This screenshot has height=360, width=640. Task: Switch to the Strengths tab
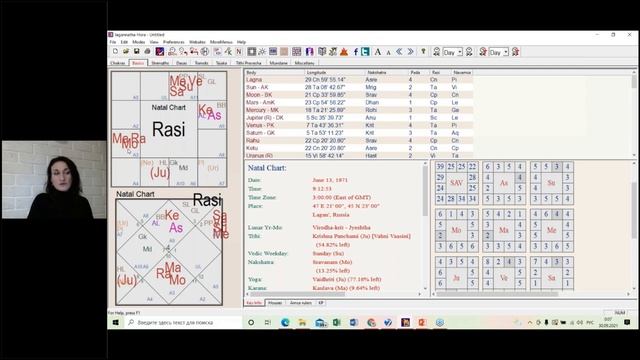pyautogui.click(x=160, y=63)
